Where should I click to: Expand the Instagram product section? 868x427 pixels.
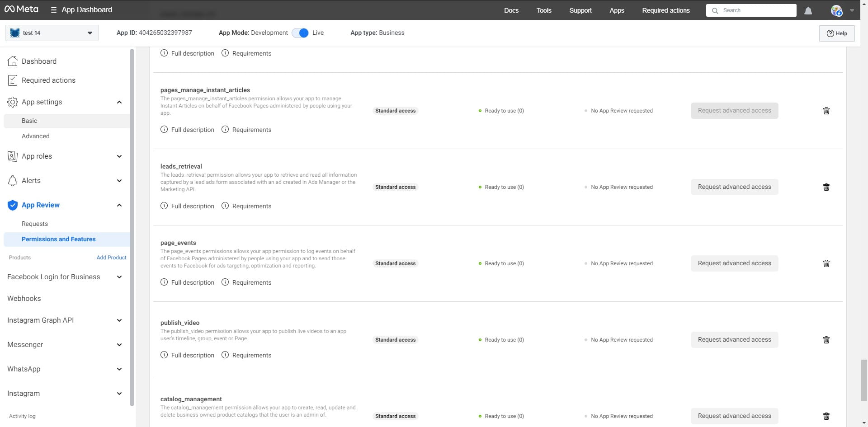pyautogui.click(x=119, y=394)
